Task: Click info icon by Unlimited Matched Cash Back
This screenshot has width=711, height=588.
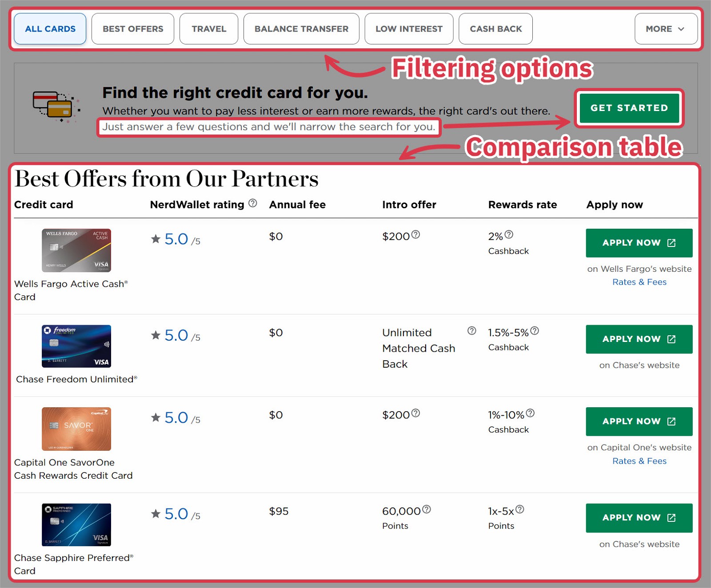Action: [x=471, y=331]
